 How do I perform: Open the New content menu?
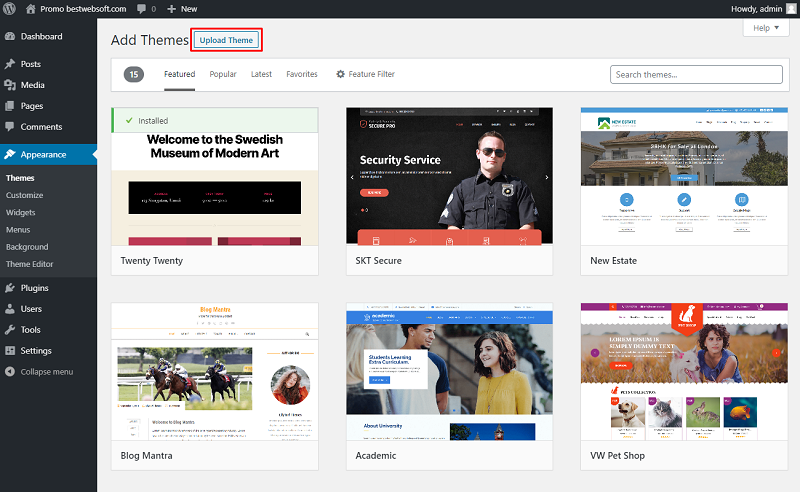click(x=182, y=9)
